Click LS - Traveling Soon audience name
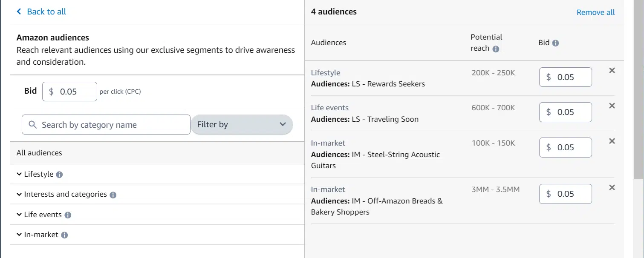 pos(385,119)
